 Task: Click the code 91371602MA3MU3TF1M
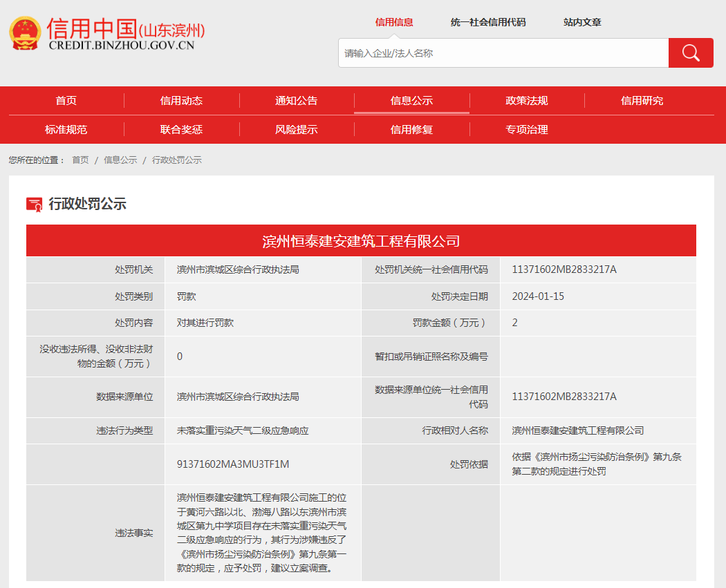coord(233,464)
